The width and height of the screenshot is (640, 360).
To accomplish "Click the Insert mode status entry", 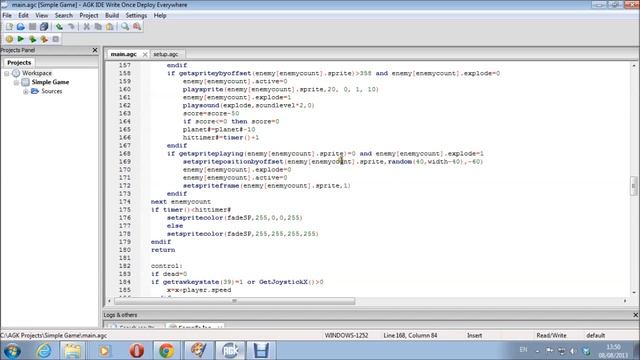I will click(x=474, y=335).
